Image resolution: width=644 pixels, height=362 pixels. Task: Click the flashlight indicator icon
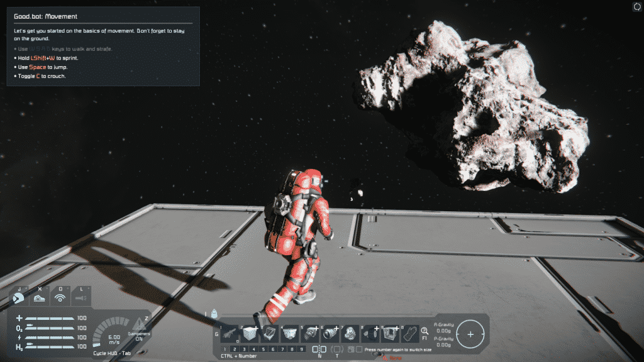tap(80, 297)
